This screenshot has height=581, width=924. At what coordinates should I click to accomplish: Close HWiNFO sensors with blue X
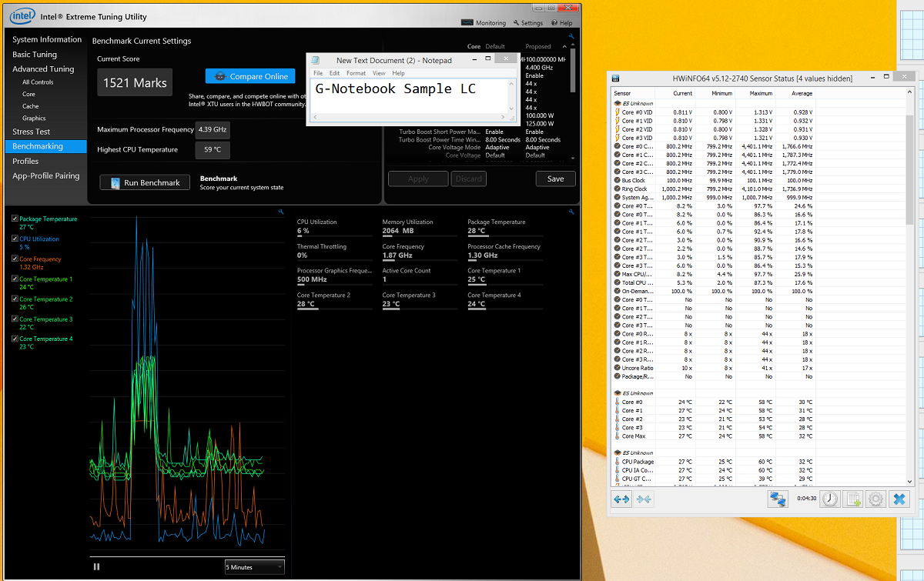pos(899,499)
